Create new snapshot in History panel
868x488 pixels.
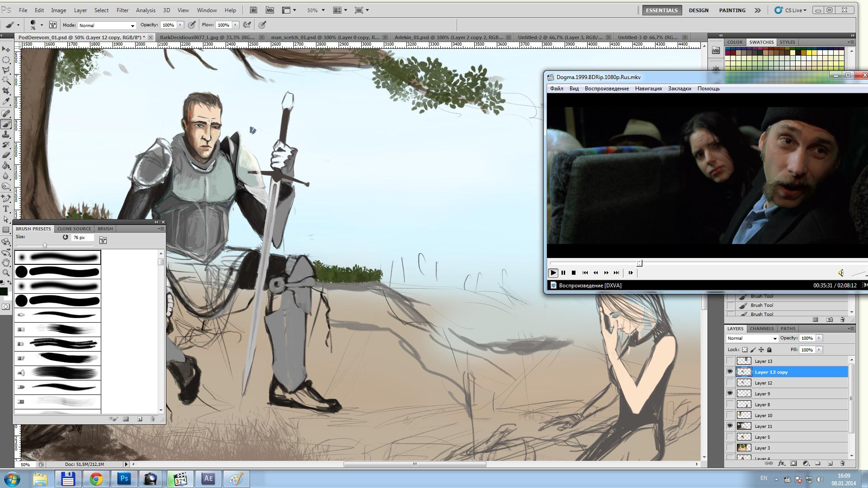tap(830, 320)
